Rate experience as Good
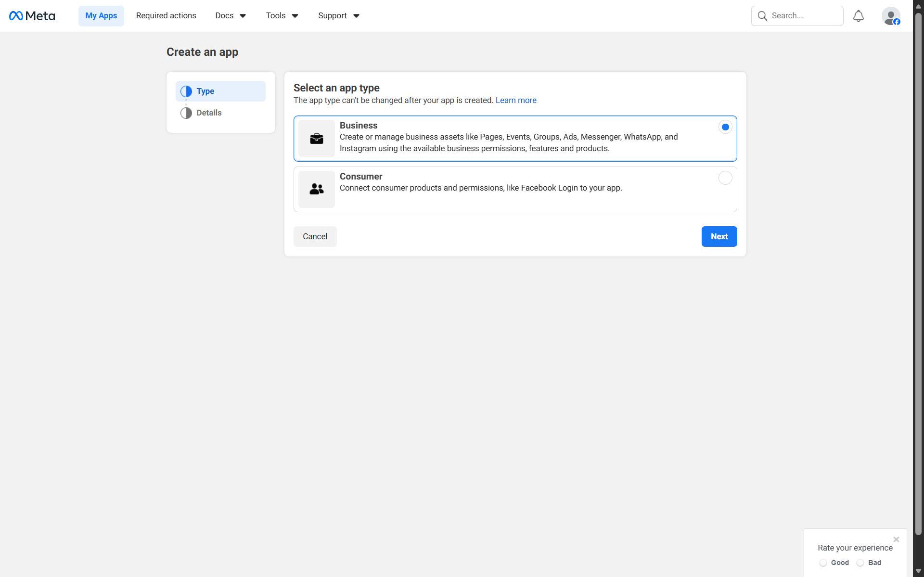 pos(823,563)
